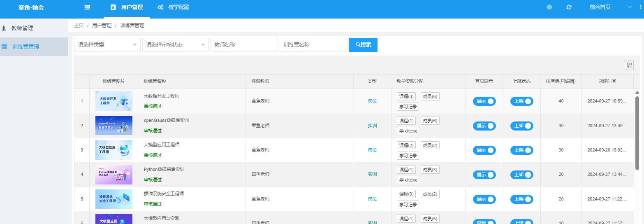This screenshot has width=644, height=224.
Task: Open the 请选择审核状态 dropdown
Action: pos(176,45)
